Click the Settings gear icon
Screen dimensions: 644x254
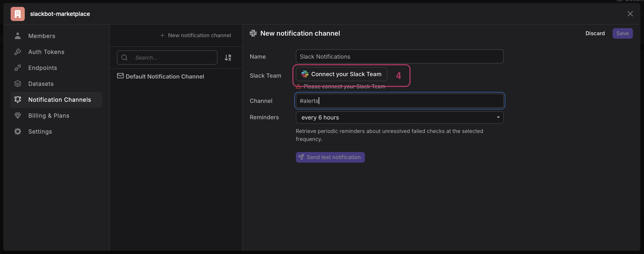coord(17,131)
